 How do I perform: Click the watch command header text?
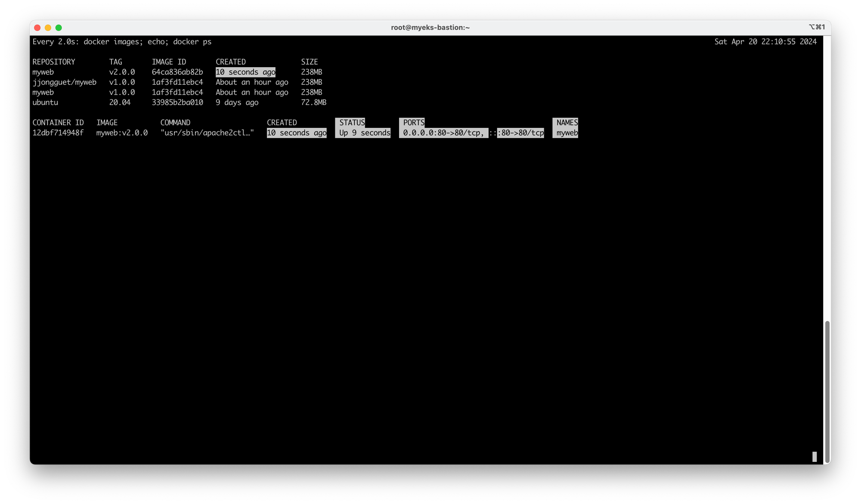click(122, 42)
